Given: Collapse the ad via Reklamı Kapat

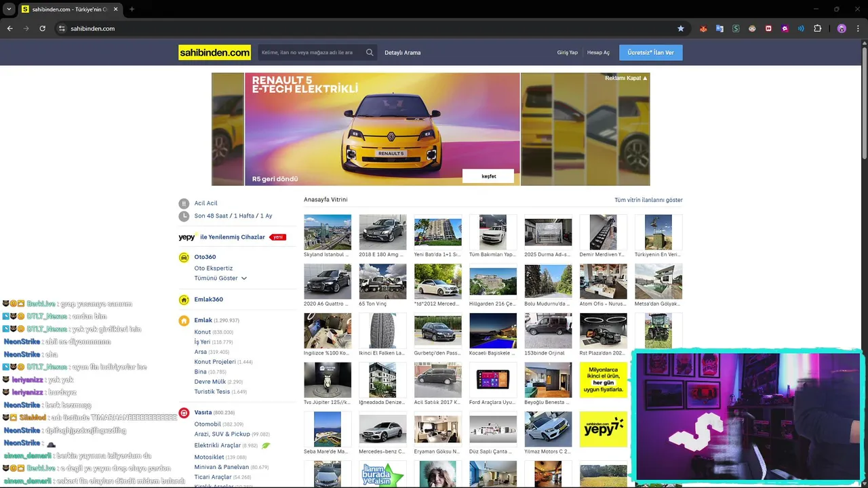Looking at the screenshot, I should click(626, 78).
